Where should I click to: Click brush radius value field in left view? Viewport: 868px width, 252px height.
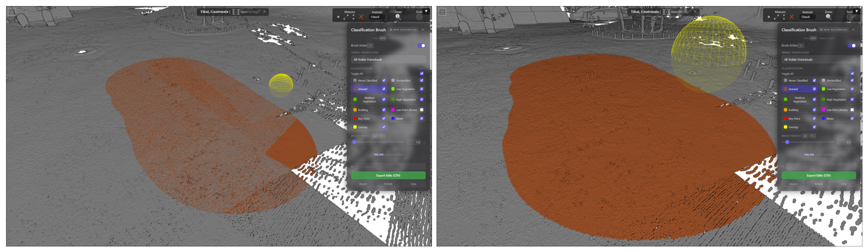click(x=414, y=142)
